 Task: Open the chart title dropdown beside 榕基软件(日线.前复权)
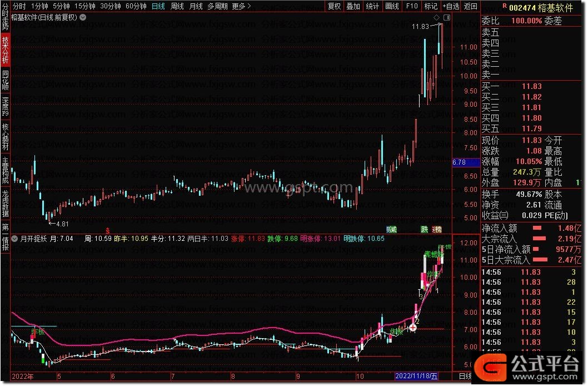tap(83, 17)
